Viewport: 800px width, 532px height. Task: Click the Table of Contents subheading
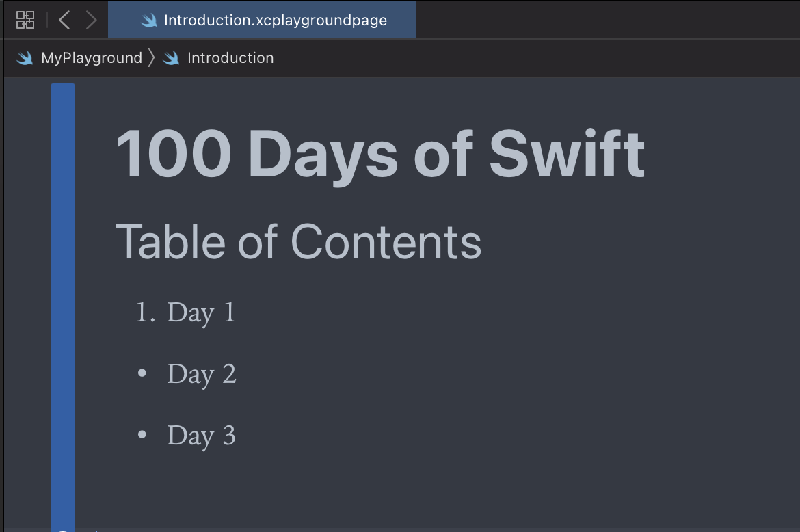pyautogui.click(x=299, y=241)
